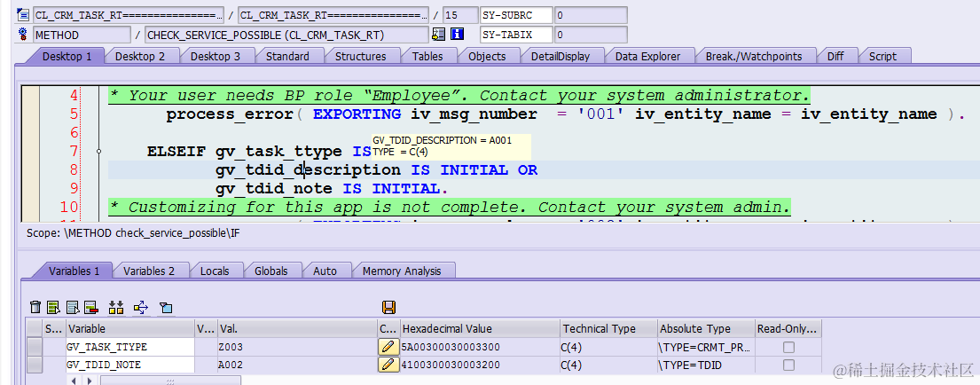Select the Globals tab
Image resolution: width=980 pixels, height=385 pixels.
point(271,271)
